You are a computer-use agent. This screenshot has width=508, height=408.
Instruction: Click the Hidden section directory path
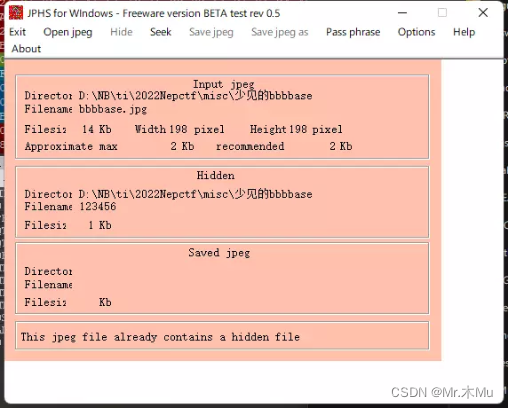pos(196,194)
